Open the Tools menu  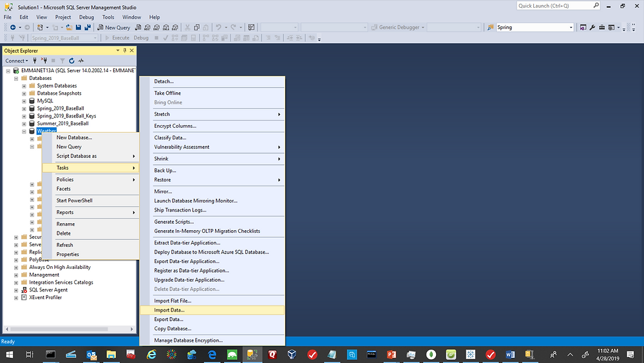tap(108, 17)
